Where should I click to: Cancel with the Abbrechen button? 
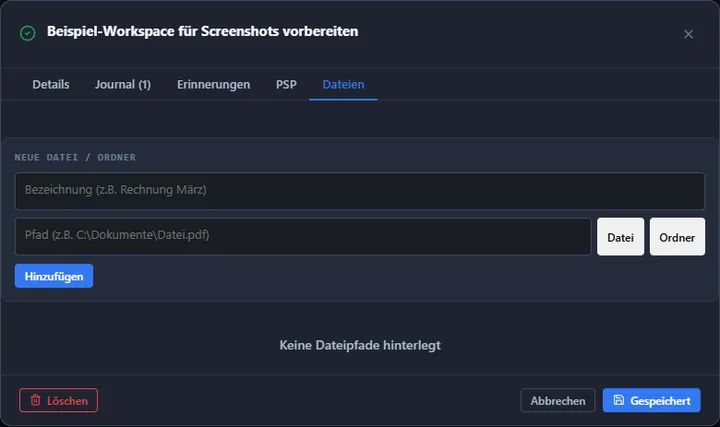(x=558, y=400)
